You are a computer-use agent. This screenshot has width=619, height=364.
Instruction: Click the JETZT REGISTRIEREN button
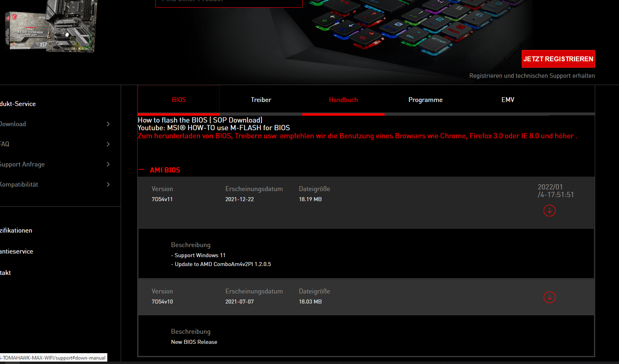tap(558, 59)
